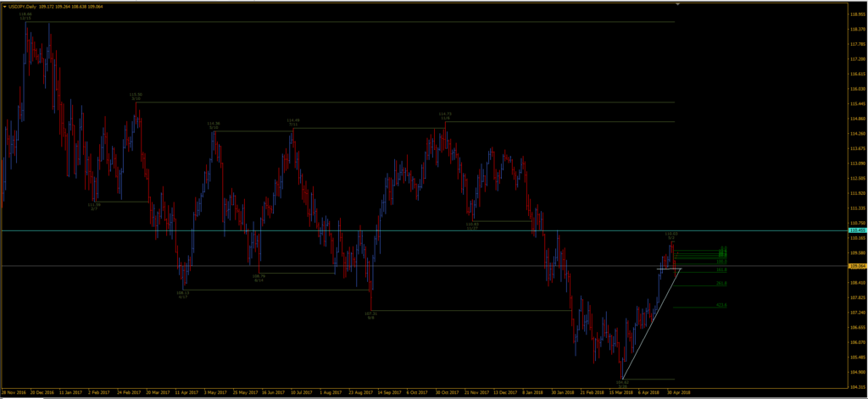Click the 114.73 11/6 swing high label
Viewport: 868px width, 399px height.
[445, 116]
